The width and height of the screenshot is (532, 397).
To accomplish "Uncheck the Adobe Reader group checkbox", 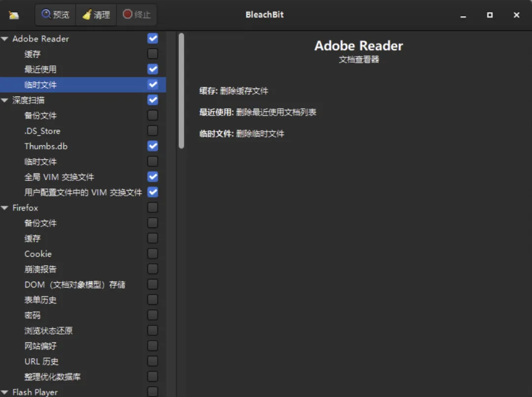I will [x=153, y=38].
